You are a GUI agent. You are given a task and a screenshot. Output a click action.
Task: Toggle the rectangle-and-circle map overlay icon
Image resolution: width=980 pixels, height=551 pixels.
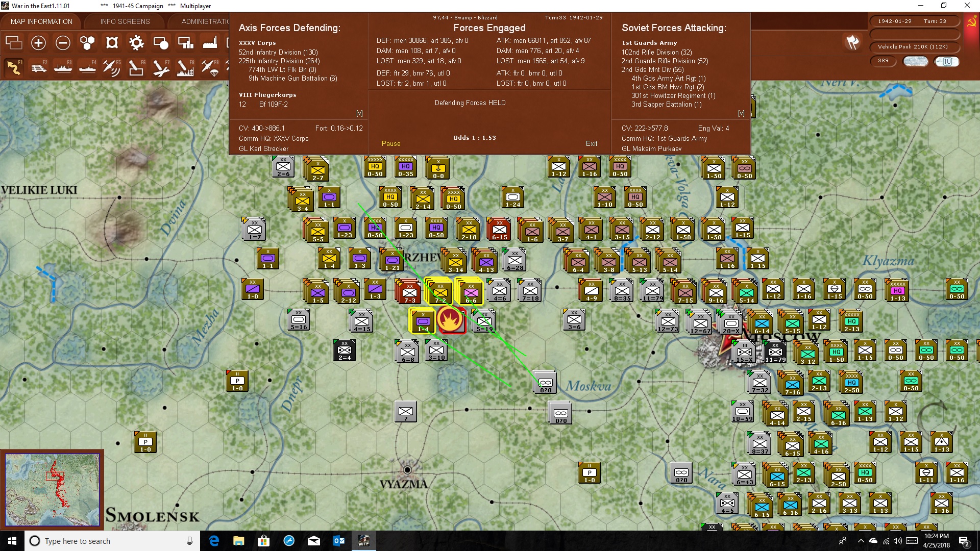pyautogui.click(x=161, y=43)
